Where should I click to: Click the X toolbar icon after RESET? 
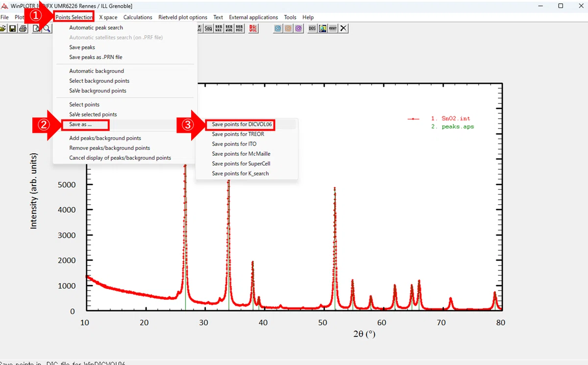[x=343, y=28]
